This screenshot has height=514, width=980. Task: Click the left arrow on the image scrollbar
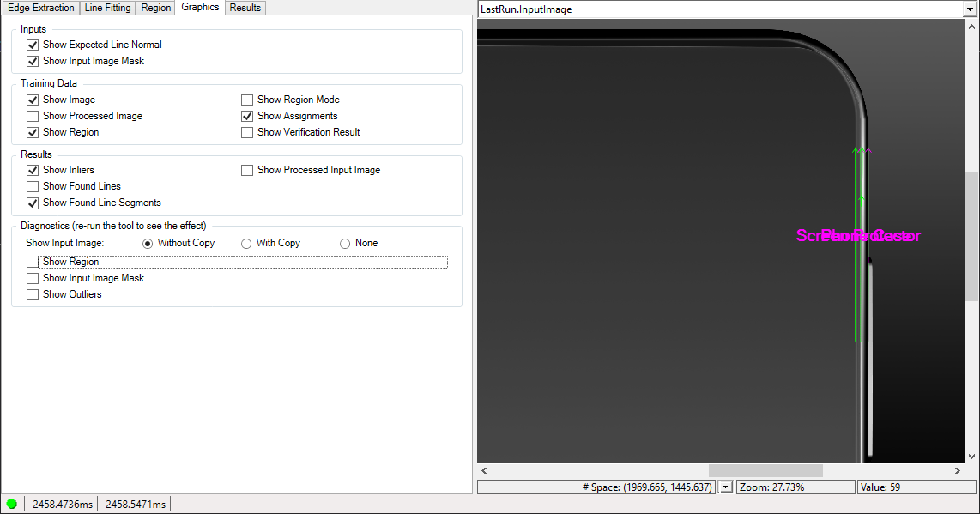[x=483, y=470]
